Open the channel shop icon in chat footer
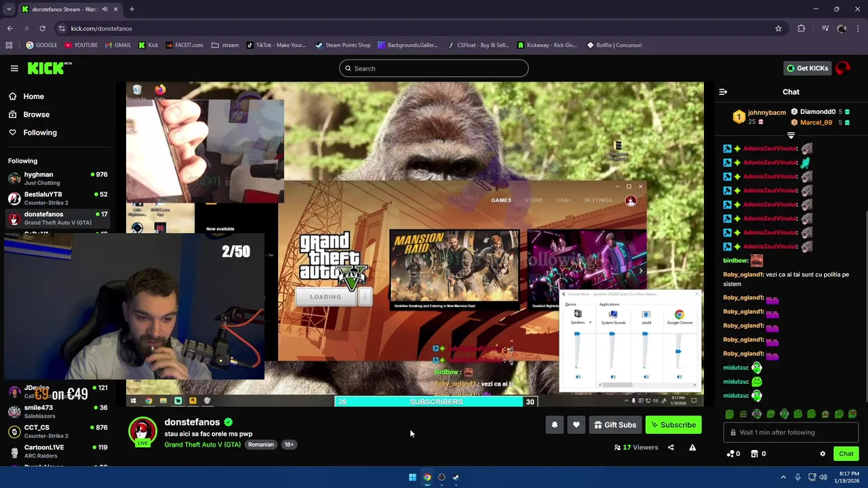 point(758,454)
